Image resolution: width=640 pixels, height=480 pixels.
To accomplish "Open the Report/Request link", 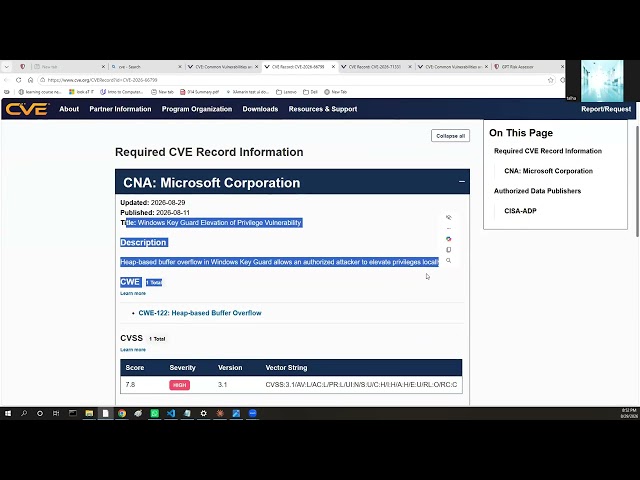I will coord(606,109).
